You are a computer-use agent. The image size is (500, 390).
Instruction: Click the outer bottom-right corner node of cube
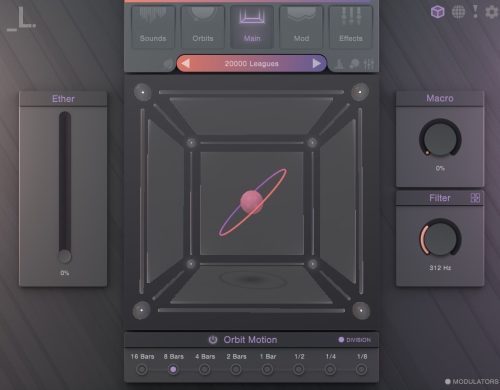361,310
